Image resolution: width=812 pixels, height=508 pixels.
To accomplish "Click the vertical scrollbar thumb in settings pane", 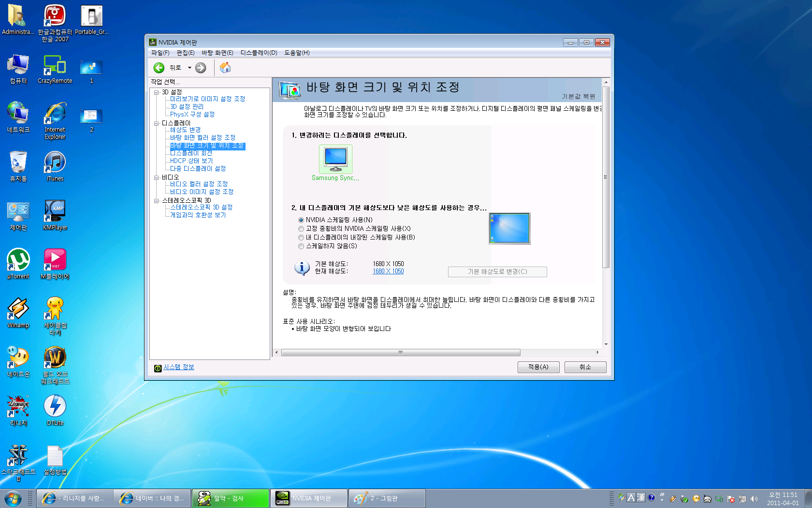I will click(606, 177).
